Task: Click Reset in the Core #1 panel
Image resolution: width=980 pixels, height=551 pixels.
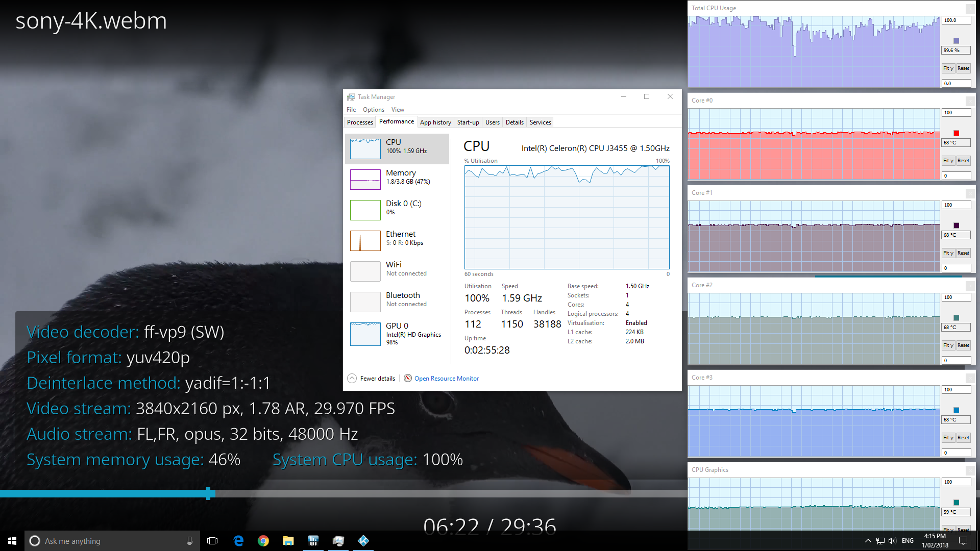Action: (964, 253)
